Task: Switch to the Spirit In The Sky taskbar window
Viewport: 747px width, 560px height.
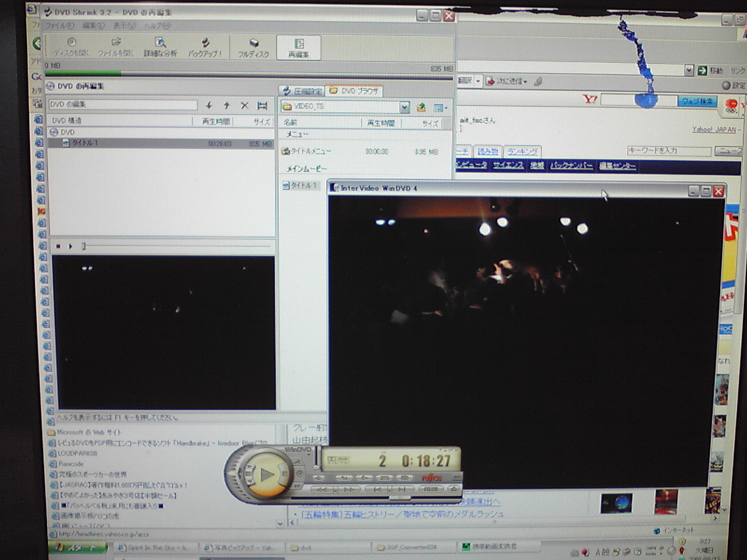Action: click(x=153, y=548)
